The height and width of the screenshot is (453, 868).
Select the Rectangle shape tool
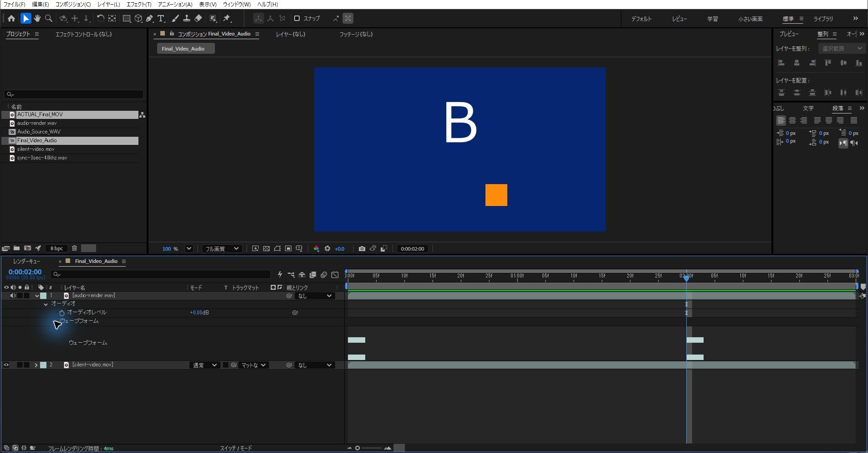(127, 19)
